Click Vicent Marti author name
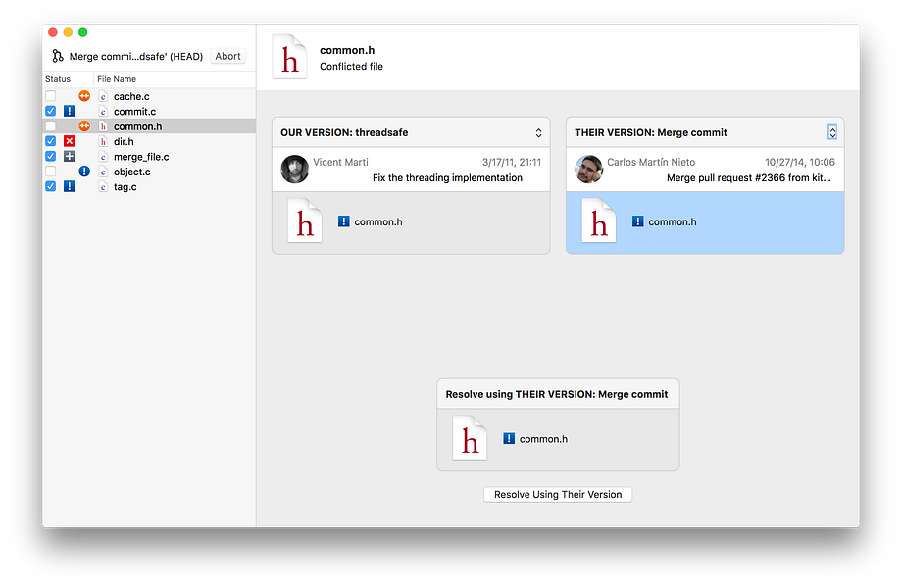The width and height of the screenshot is (902, 588). 340,162
